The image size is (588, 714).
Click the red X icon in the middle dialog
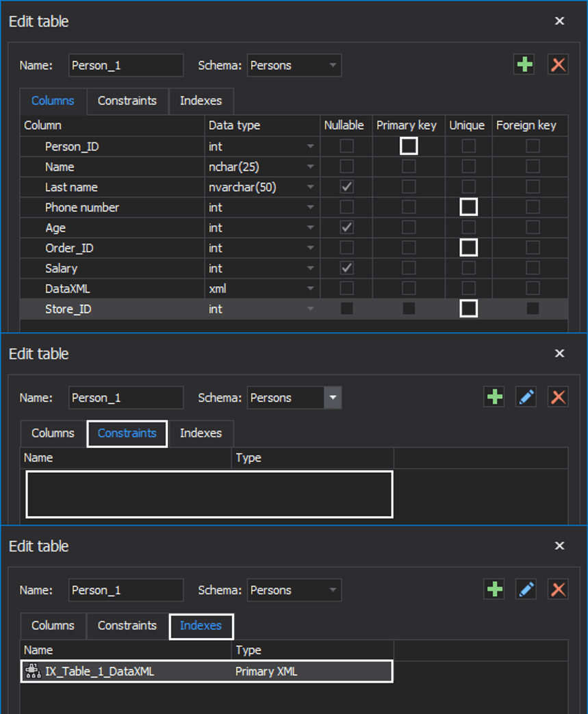tap(558, 397)
